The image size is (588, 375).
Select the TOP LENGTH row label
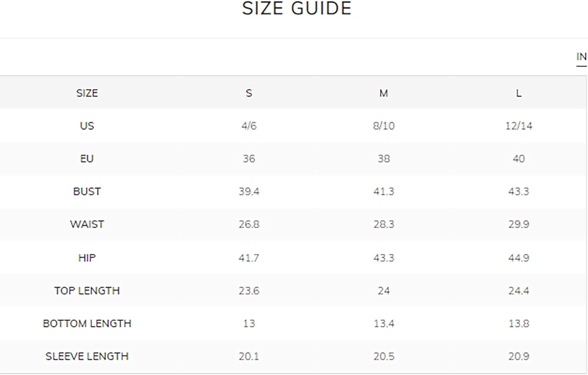pyautogui.click(x=87, y=291)
